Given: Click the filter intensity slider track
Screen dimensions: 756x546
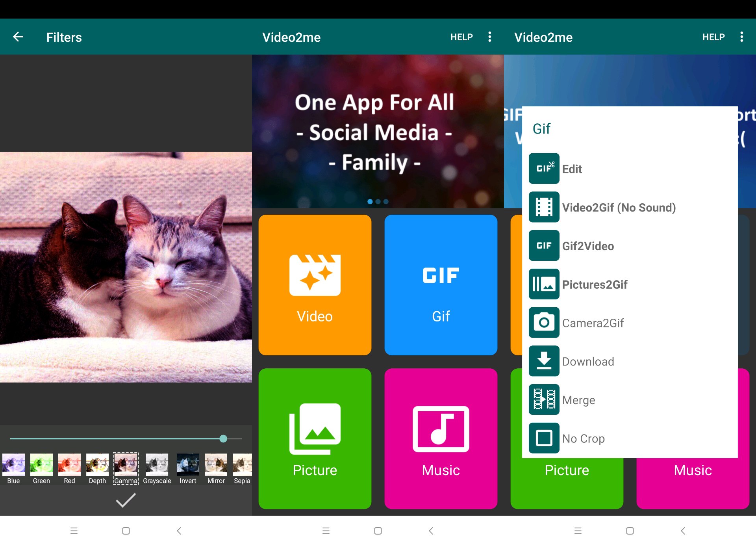Looking at the screenshot, I should click(x=126, y=438).
